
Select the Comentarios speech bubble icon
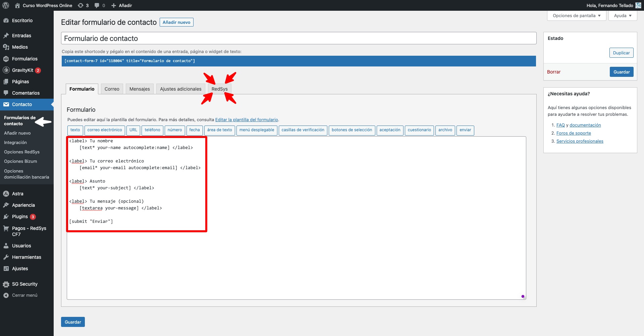pyautogui.click(x=6, y=93)
